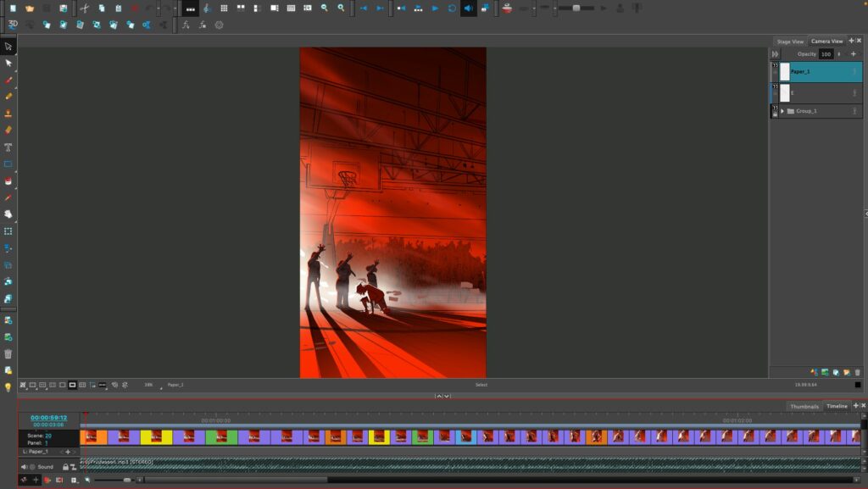Select the Hand pan tool
The image size is (868, 489).
click(8, 214)
